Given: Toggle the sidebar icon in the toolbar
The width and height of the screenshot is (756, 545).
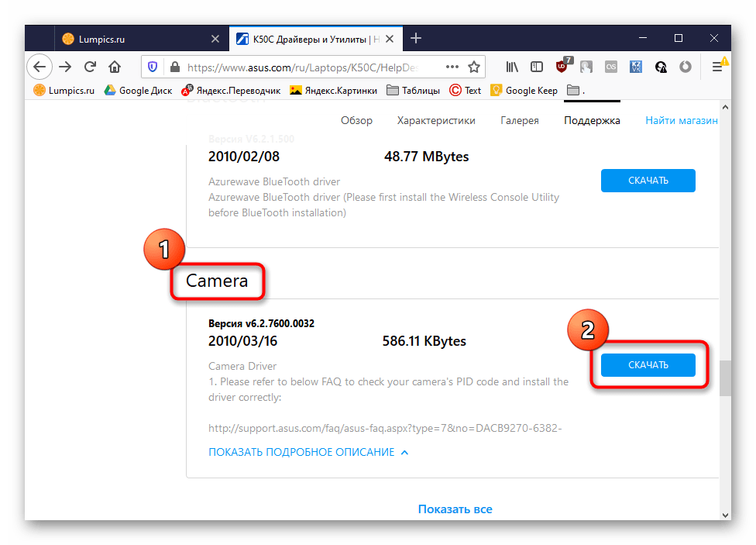Looking at the screenshot, I should pyautogui.click(x=536, y=67).
